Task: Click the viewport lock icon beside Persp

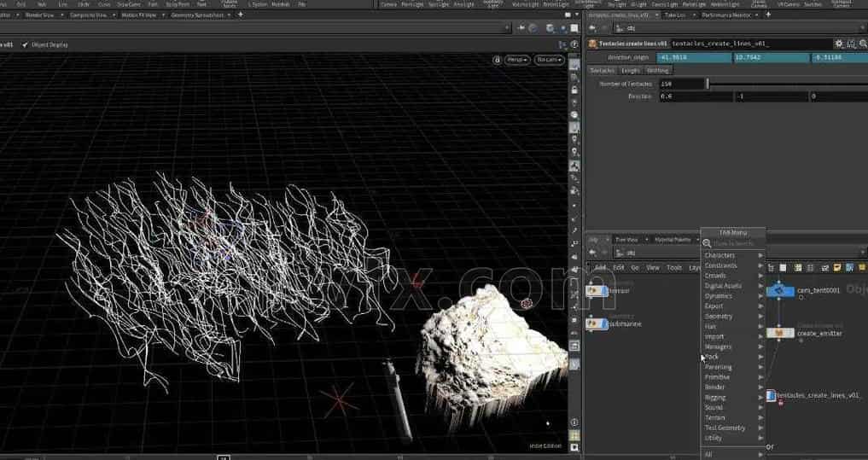Action: tap(497, 60)
